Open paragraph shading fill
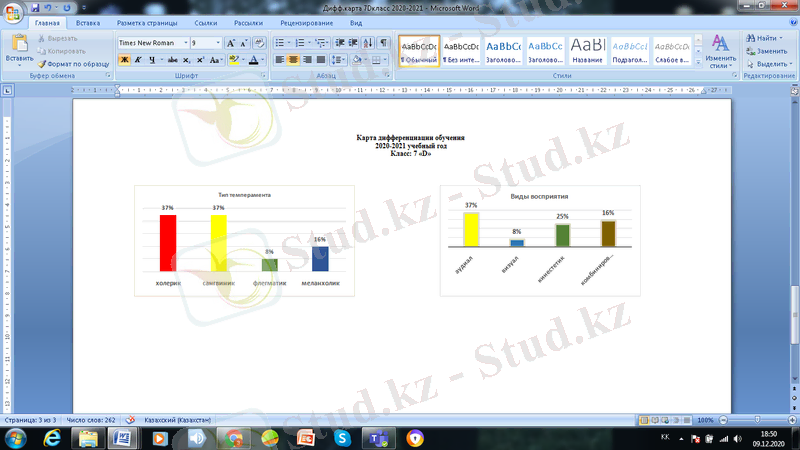 (x=357, y=60)
